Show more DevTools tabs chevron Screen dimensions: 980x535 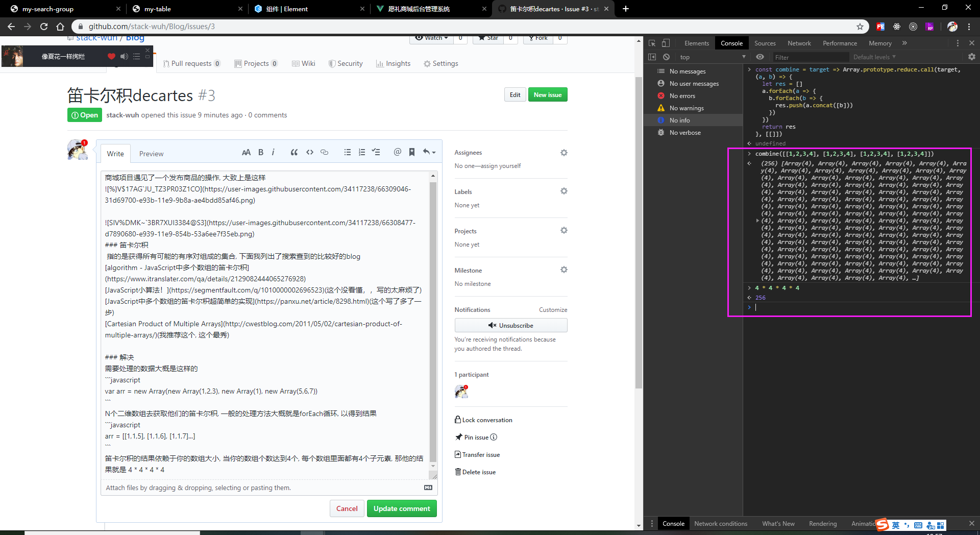904,43
